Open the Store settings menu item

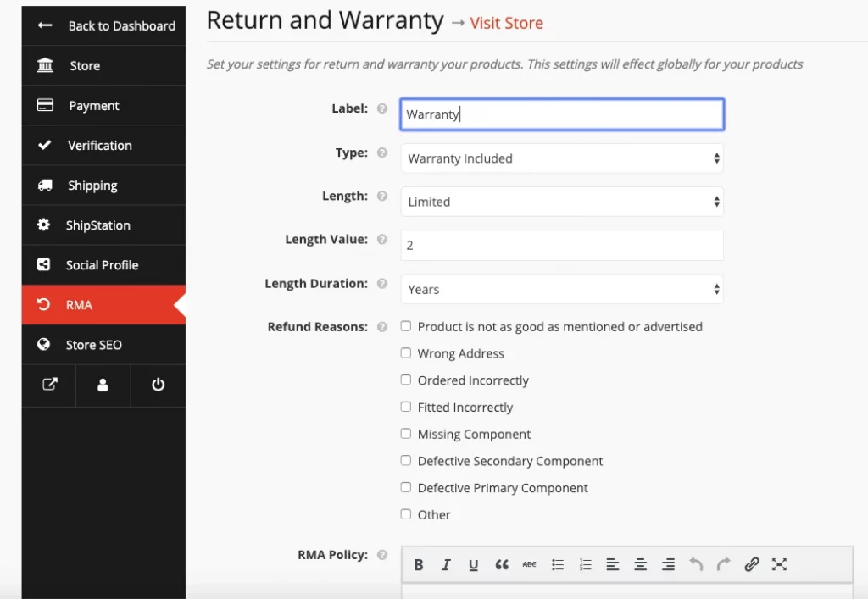[103, 65]
